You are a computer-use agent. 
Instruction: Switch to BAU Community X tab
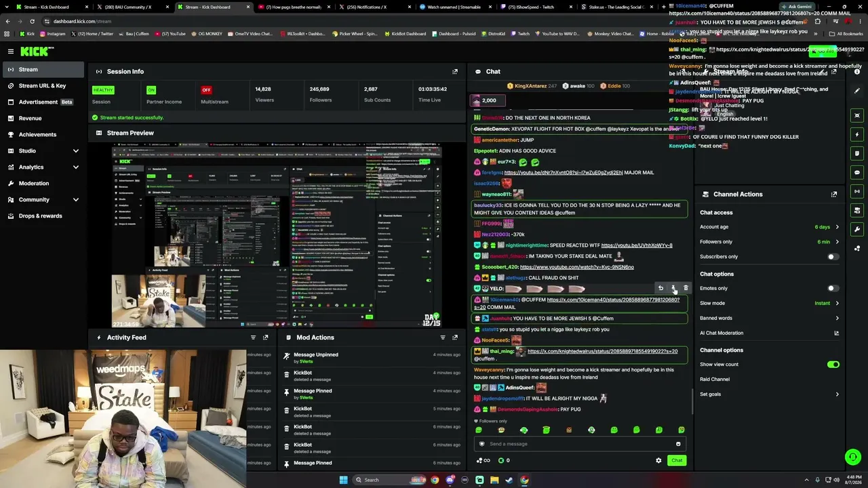pyautogui.click(x=132, y=7)
